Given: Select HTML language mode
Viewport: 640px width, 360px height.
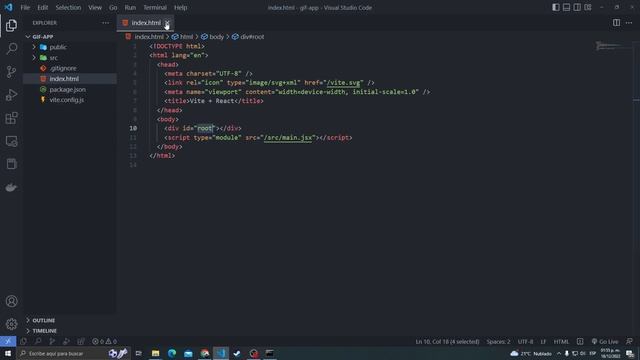Looking at the screenshot, I should point(561,341).
